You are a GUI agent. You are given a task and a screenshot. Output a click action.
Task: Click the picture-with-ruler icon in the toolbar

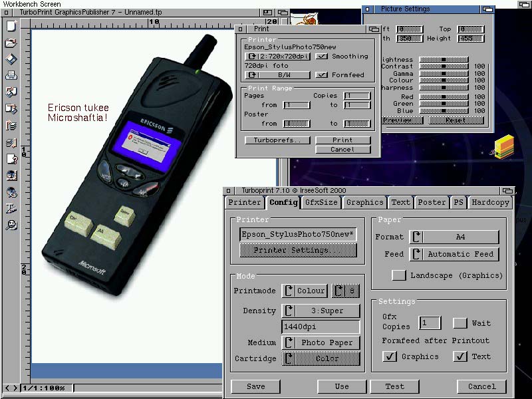click(11, 176)
